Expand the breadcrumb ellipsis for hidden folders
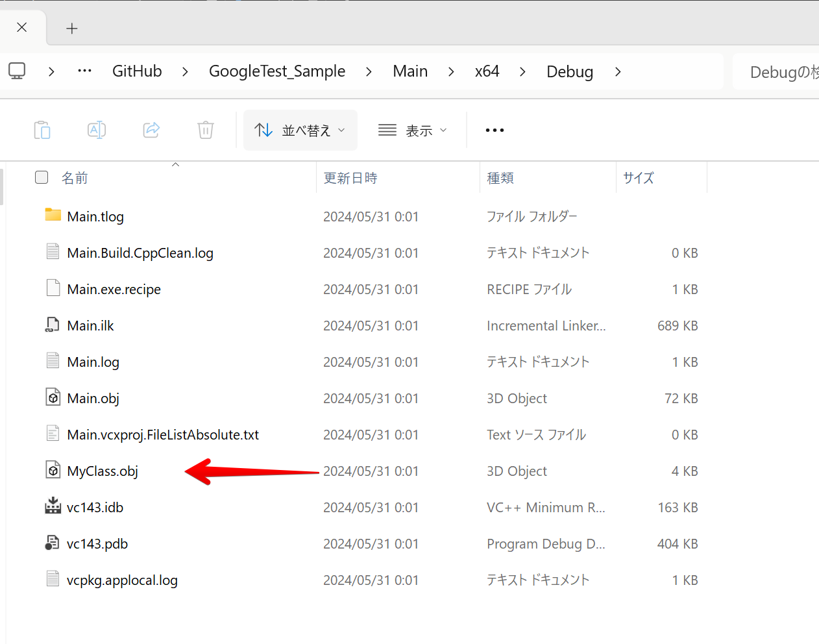 tap(84, 71)
